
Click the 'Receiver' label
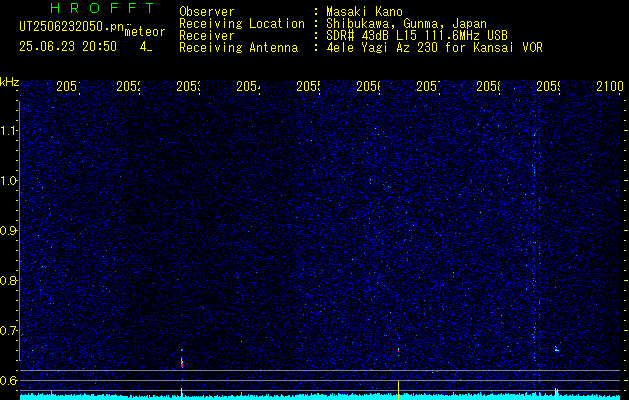(207, 35)
